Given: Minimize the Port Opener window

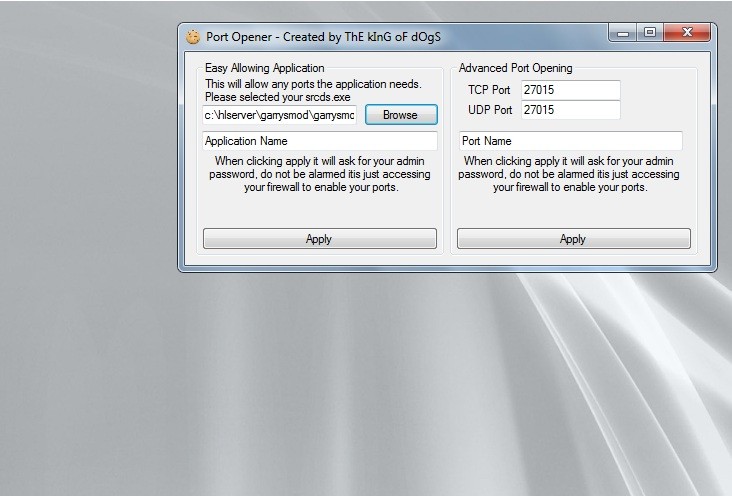Looking at the screenshot, I should point(624,33).
